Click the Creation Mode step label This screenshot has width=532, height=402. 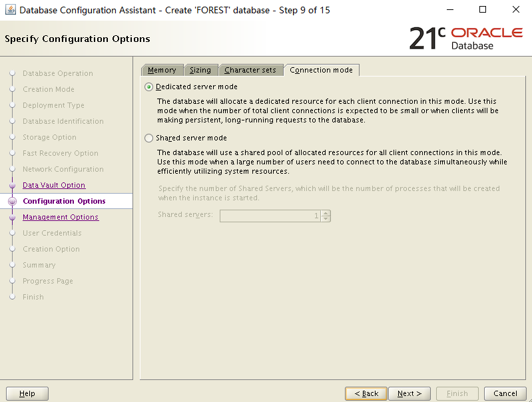(49, 89)
